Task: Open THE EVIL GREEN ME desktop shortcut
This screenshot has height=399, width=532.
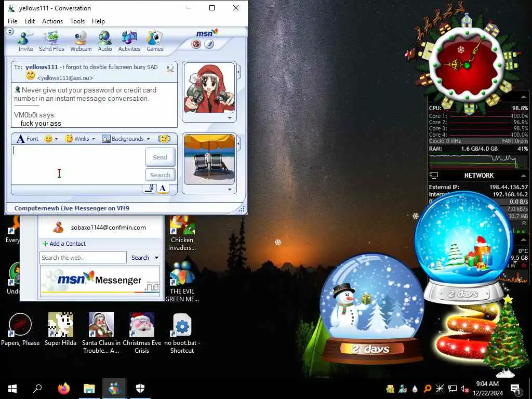Action: (x=182, y=282)
